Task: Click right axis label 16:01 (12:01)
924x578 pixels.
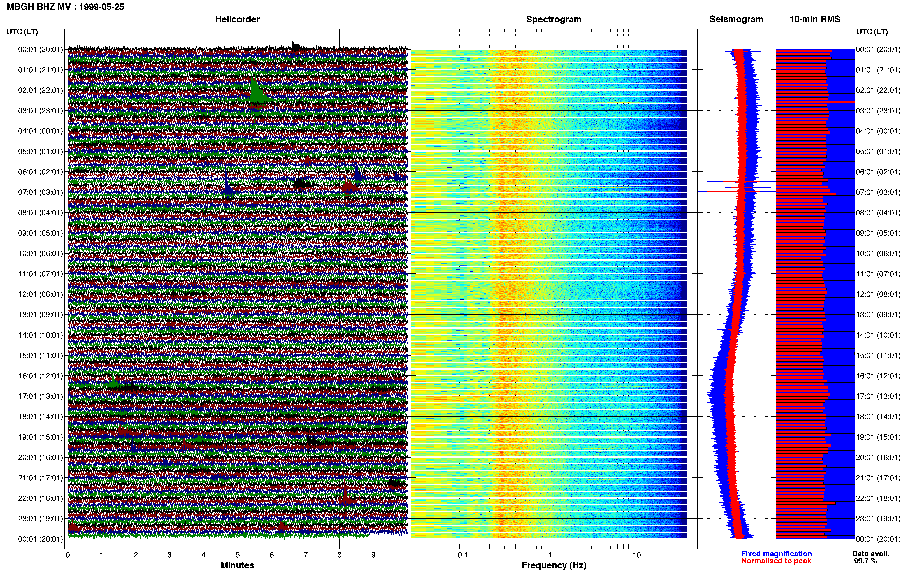Action: [878, 376]
